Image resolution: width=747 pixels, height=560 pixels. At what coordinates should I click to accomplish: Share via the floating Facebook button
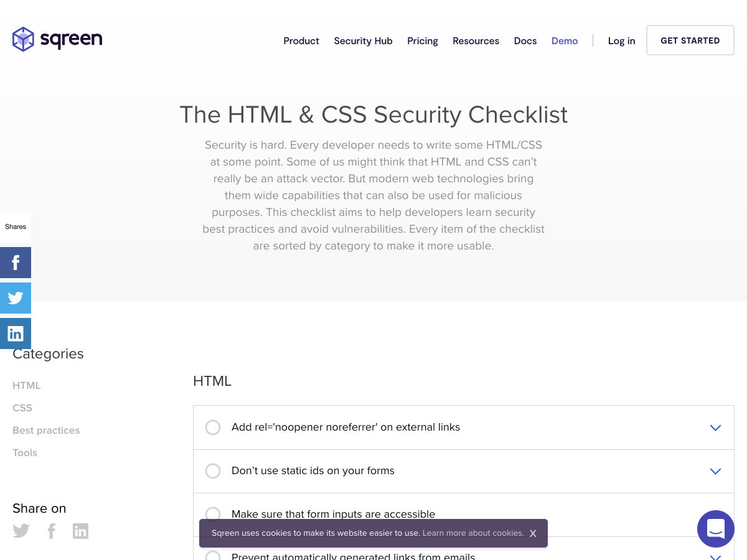pos(16,263)
